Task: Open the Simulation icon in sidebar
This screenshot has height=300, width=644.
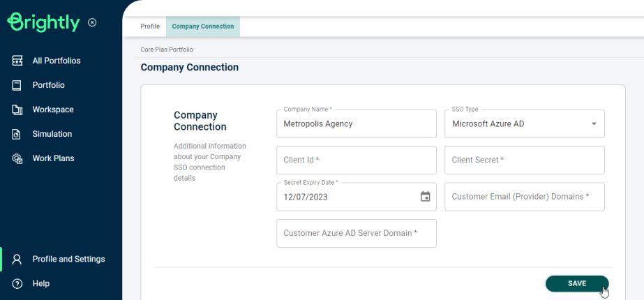Action: point(17,134)
